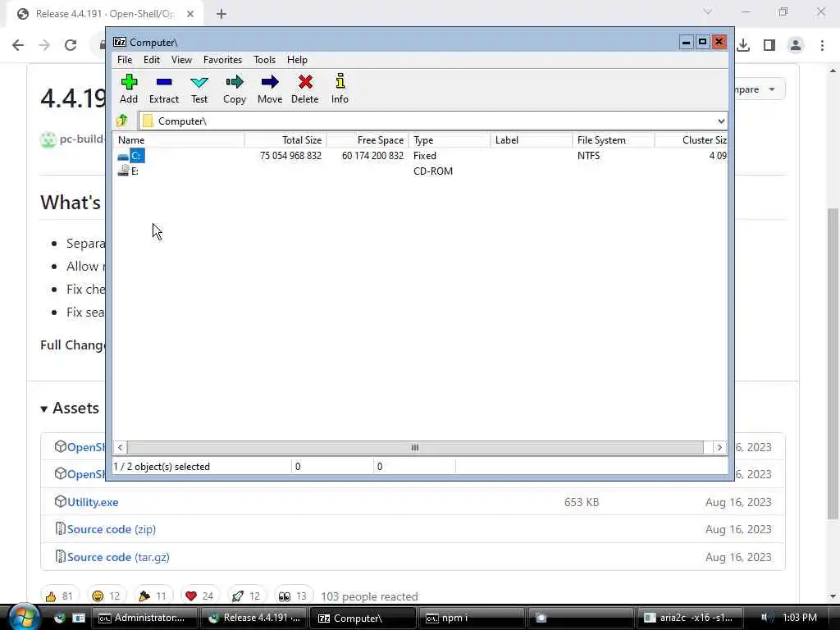The image size is (840, 630).
Task: Open the Help menu
Action: click(297, 59)
